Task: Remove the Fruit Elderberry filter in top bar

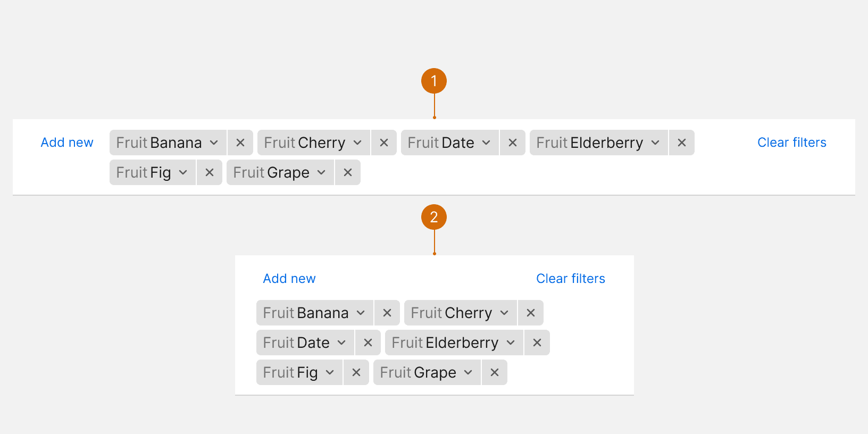Action: (x=682, y=143)
